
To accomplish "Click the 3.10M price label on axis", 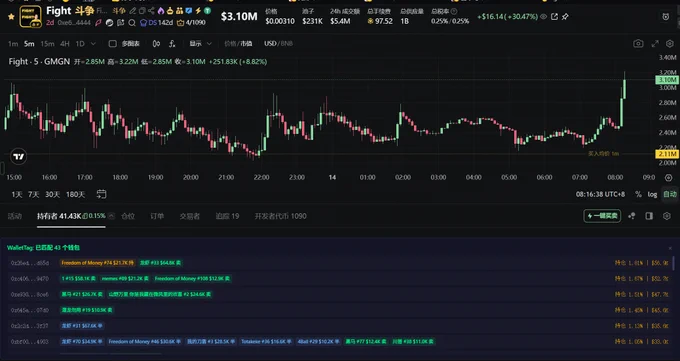I will [x=667, y=80].
